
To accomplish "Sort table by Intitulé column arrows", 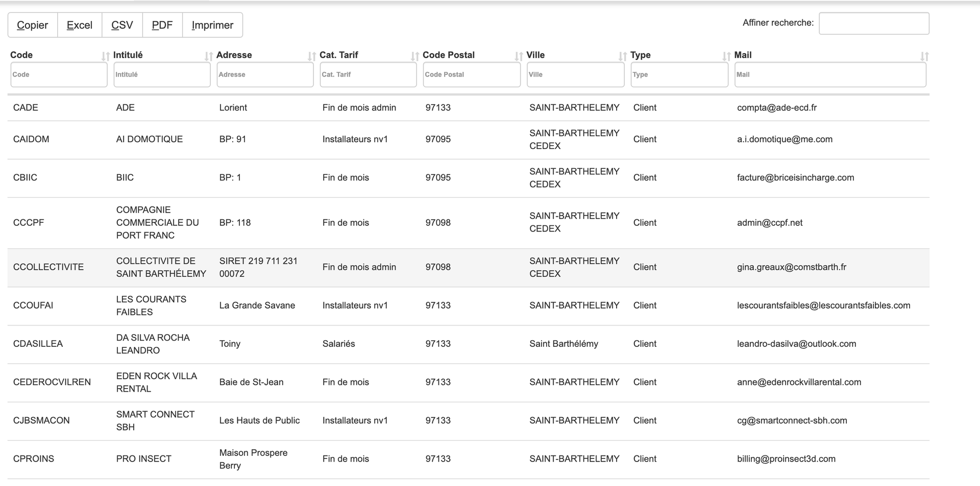I will [208, 57].
